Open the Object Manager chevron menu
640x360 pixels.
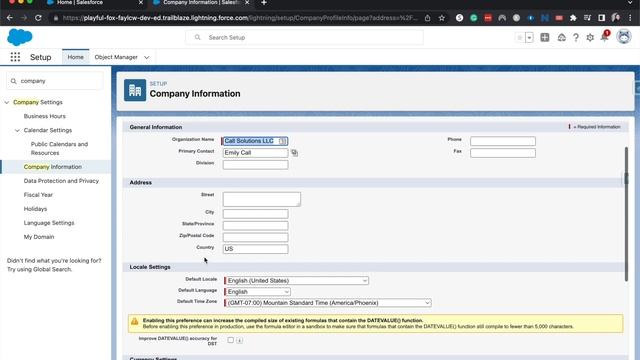(x=147, y=58)
